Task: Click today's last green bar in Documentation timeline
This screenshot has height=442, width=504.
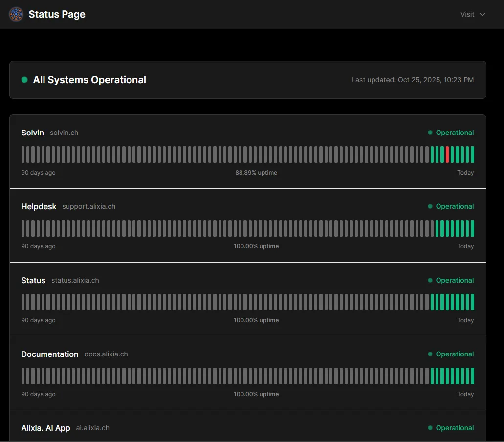Action: click(x=472, y=376)
